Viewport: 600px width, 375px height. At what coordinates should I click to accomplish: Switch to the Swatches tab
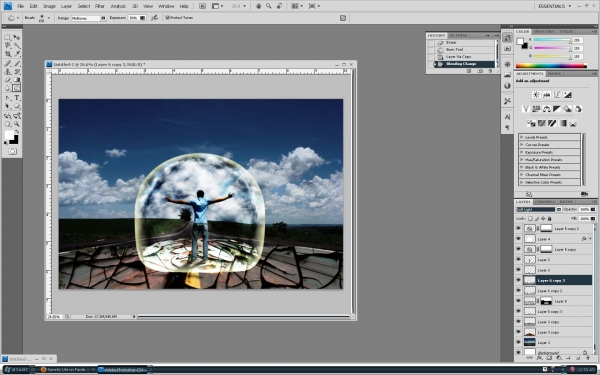[544, 31]
